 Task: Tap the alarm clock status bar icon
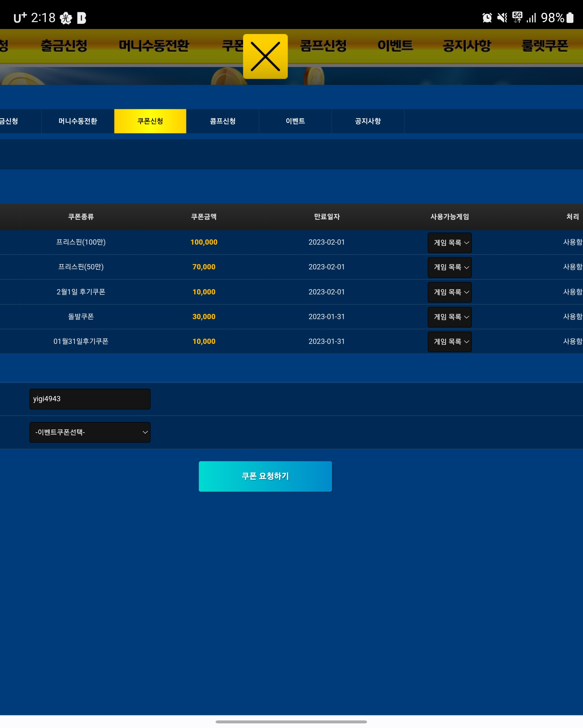coord(487,17)
